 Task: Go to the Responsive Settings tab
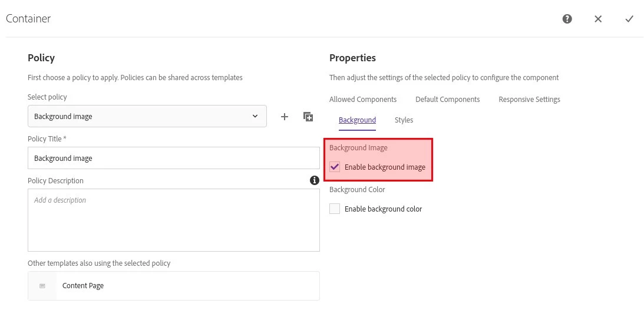pyautogui.click(x=529, y=100)
